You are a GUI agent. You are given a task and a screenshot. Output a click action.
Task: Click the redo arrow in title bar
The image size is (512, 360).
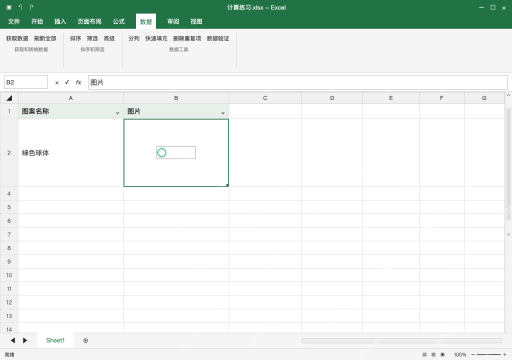31,7
